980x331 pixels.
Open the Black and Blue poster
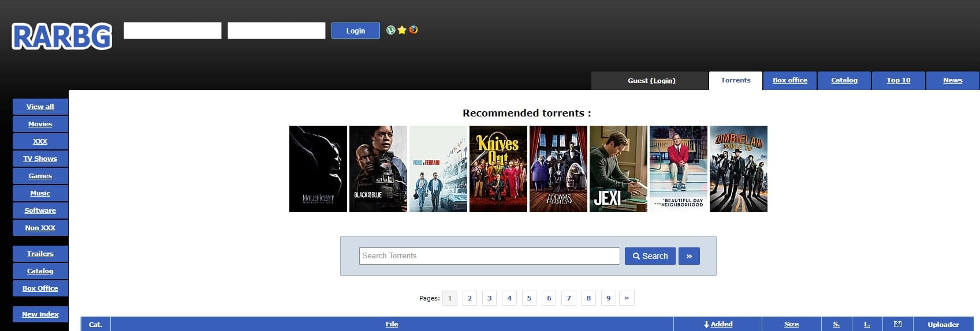(x=378, y=169)
